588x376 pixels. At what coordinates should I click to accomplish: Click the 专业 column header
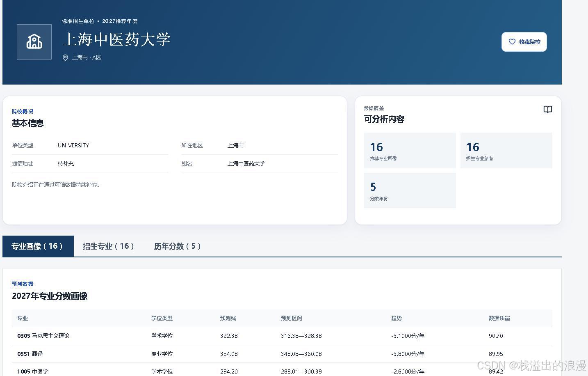point(23,318)
